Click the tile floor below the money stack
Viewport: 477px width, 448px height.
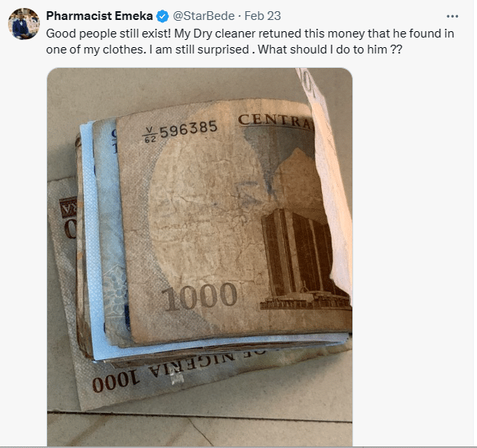(x=200, y=429)
